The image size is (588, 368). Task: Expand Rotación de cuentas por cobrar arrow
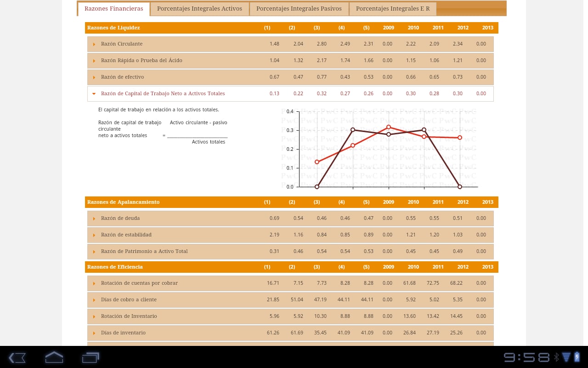94,283
